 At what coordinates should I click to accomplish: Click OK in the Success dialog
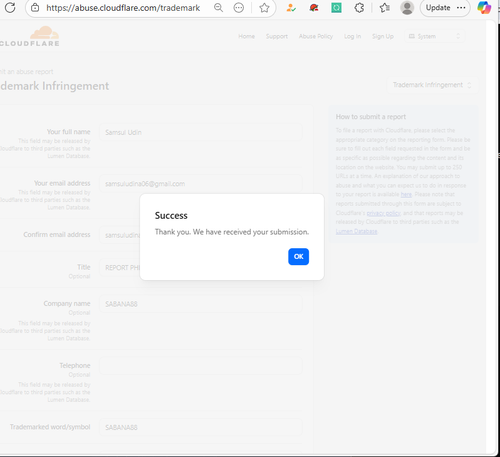click(298, 257)
